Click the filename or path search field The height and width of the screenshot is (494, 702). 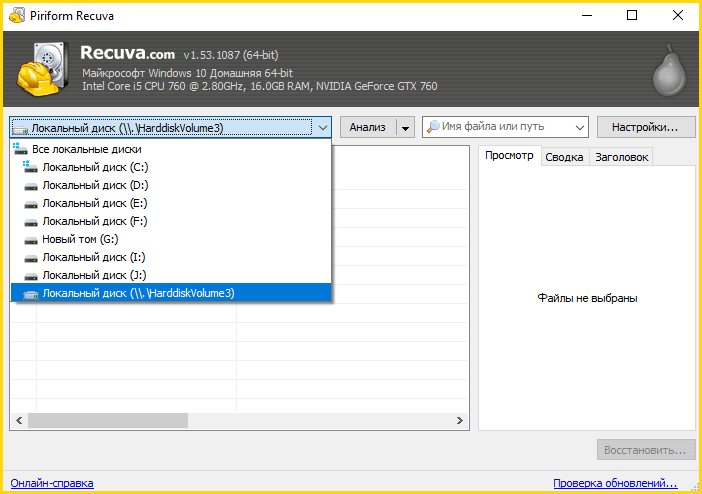click(506, 127)
